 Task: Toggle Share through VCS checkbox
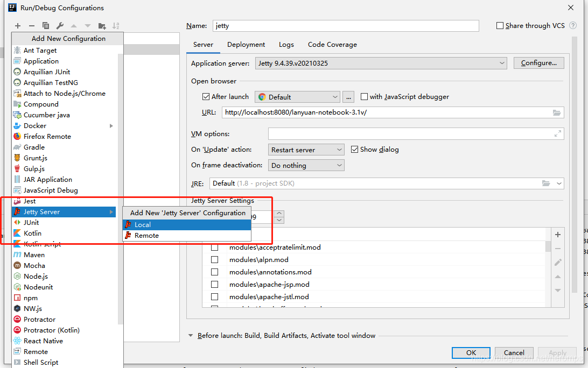(500, 25)
